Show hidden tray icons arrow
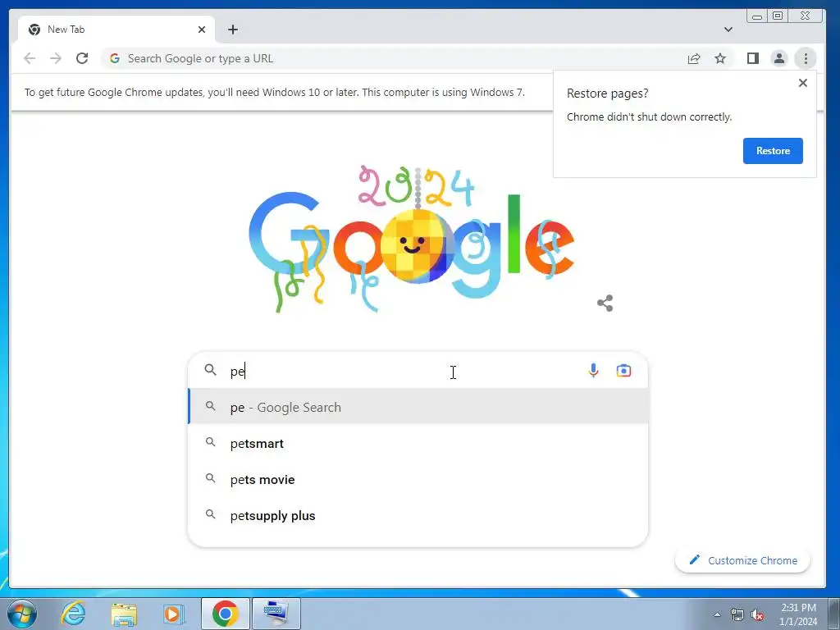Viewport: 840px width, 630px height. [717, 614]
